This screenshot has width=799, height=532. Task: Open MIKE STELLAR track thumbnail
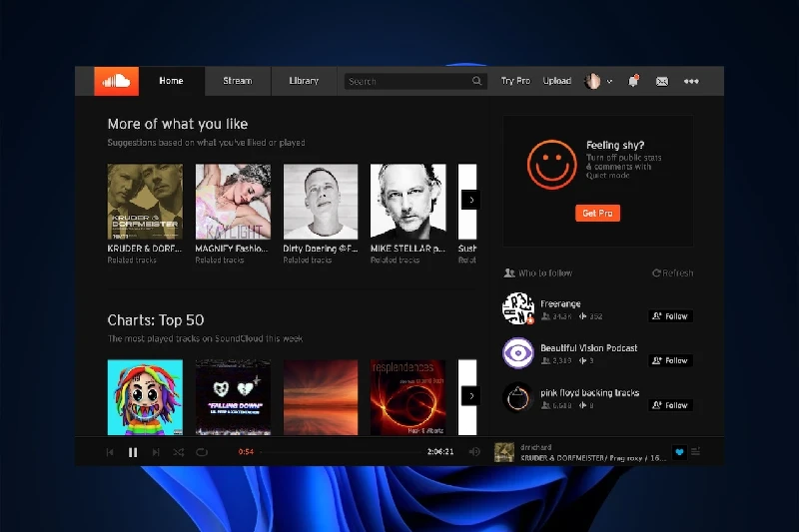(x=408, y=202)
